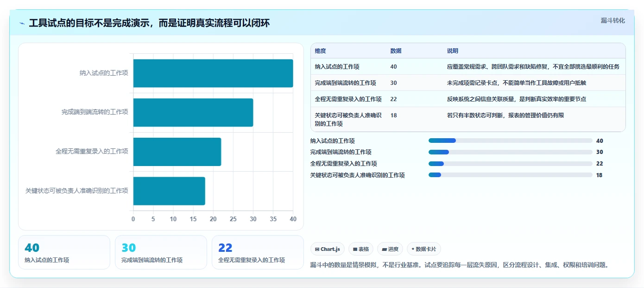Viewport: 644px width, 288px height.
Task: Click the data card showing 22
Action: [258, 252]
